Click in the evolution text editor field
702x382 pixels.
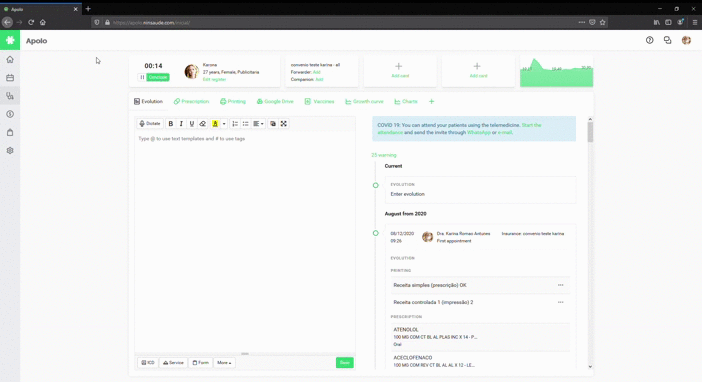pyautogui.click(x=245, y=242)
